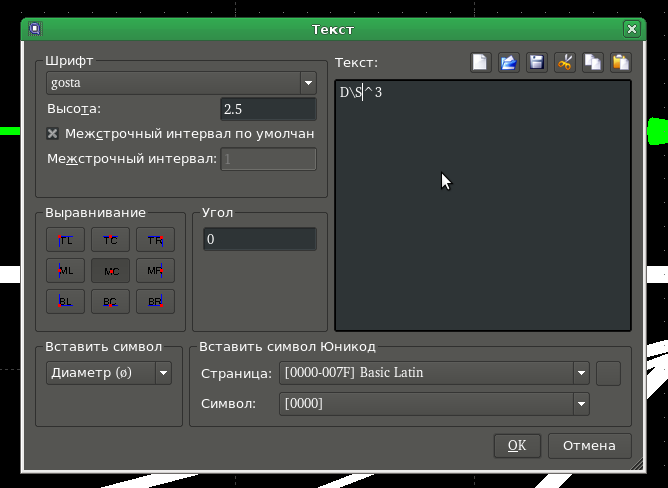Click the Угол angle input field

point(260,239)
